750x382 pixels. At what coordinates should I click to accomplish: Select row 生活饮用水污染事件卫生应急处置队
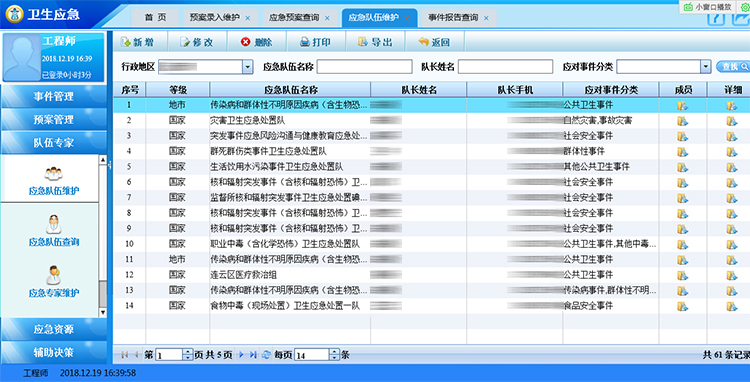(431, 167)
